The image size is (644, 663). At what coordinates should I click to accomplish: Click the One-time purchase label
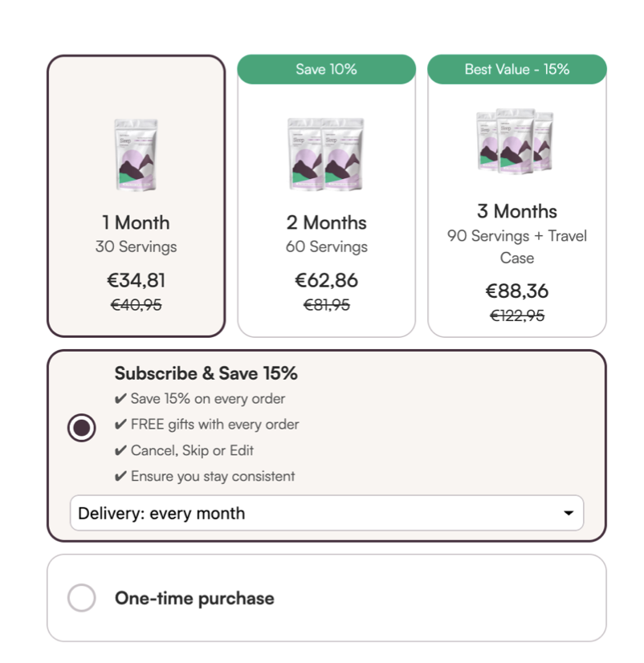pos(194,598)
